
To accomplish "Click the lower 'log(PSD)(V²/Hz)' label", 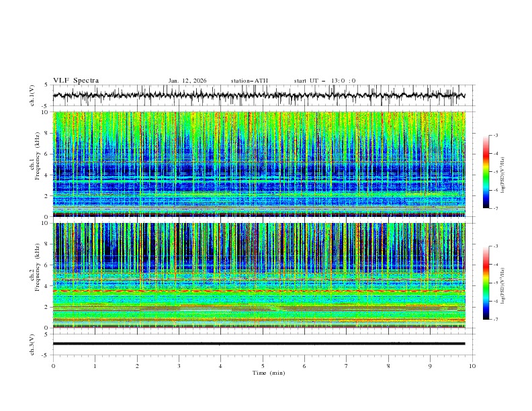I will tap(503, 286).
